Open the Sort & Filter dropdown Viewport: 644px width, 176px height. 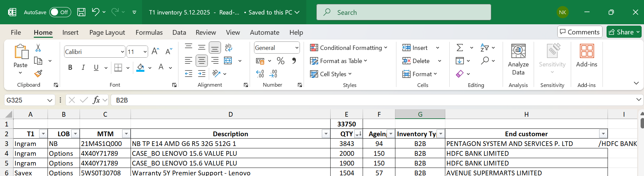coord(488,48)
